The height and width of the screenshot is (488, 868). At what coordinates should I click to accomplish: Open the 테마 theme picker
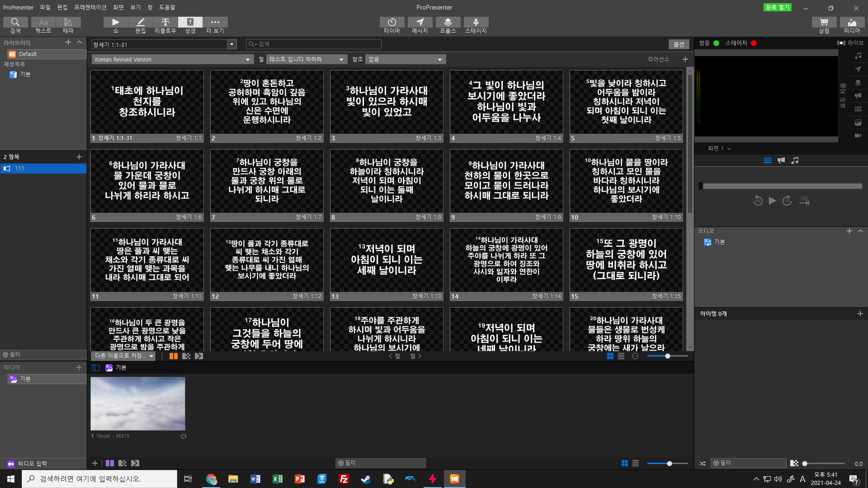tap(68, 25)
